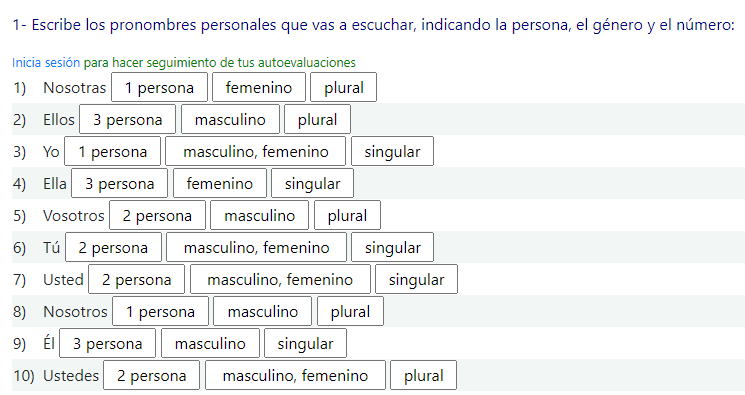Select the 'plural' field in the Ustedes row
Screen dimensions: 745x395
424,375
